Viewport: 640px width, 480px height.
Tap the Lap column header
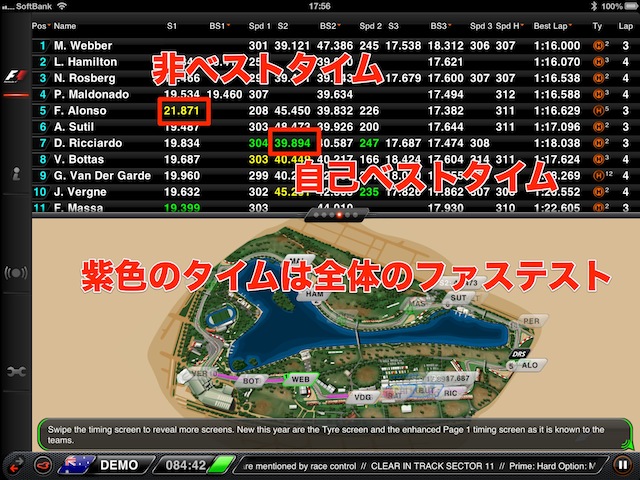tap(625, 26)
